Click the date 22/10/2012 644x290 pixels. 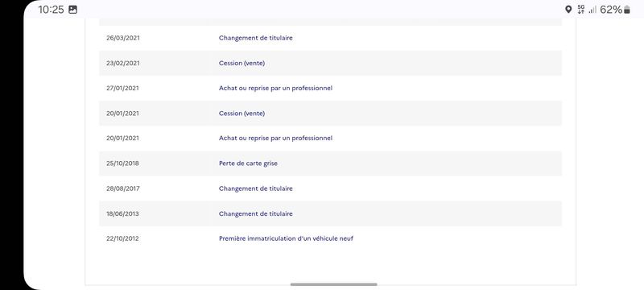tap(123, 238)
